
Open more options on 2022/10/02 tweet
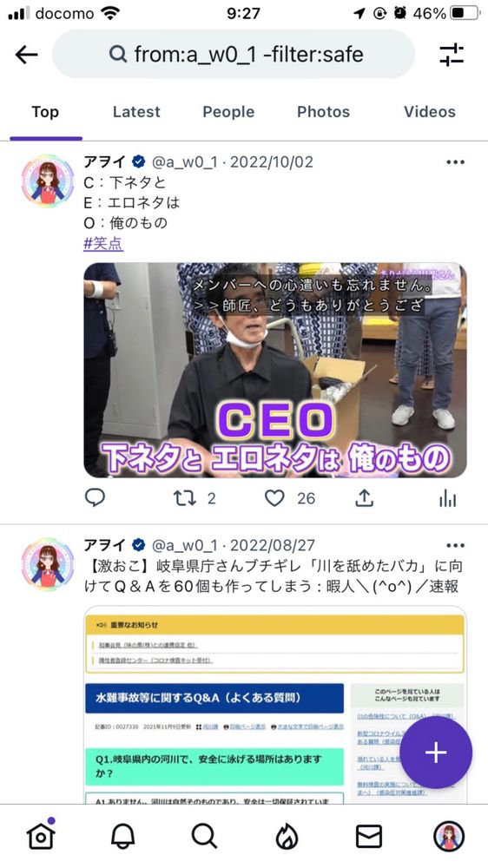(x=455, y=162)
